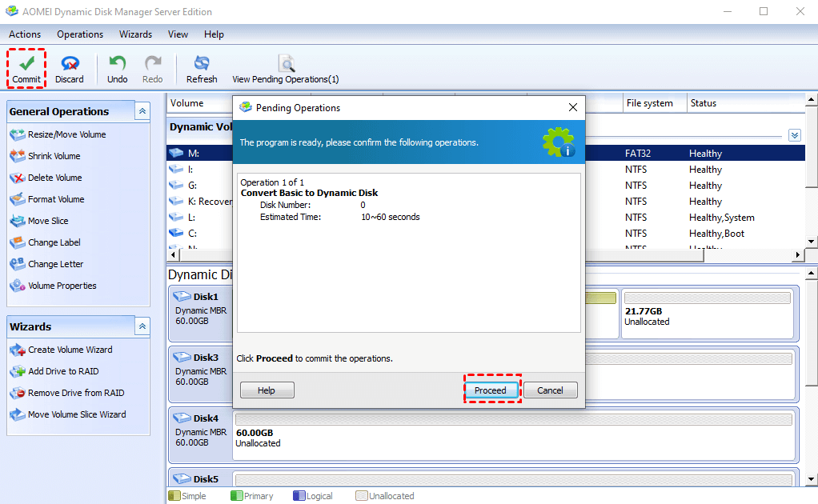This screenshot has width=818, height=504.
Task: Select Change Label operation
Action: [54, 242]
